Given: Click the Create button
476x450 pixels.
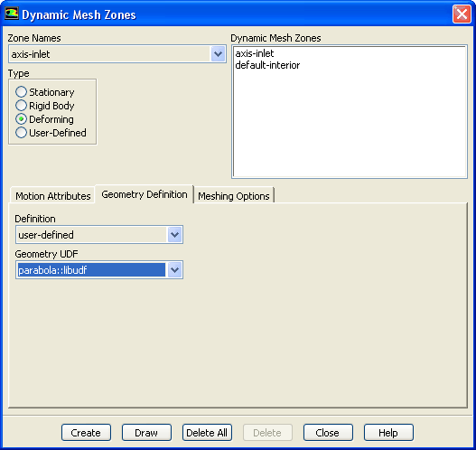Looking at the screenshot, I should pyautogui.click(x=86, y=433).
